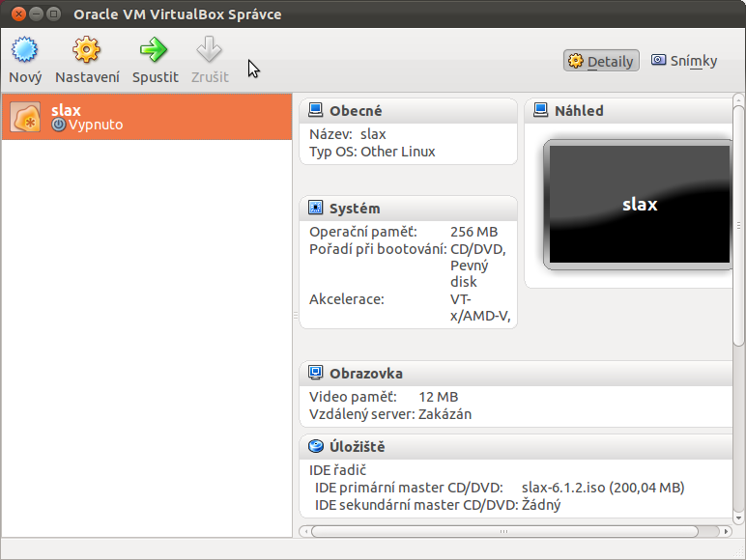Click the greyed Zrušit discard arrow
Image resolution: width=746 pixels, height=560 pixels.
click(210, 49)
